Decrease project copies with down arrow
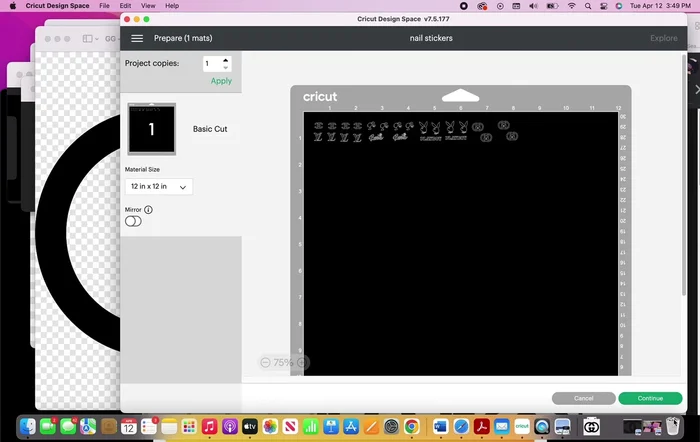Image resolution: width=700 pixels, height=442 pixels. coord(226,68)
